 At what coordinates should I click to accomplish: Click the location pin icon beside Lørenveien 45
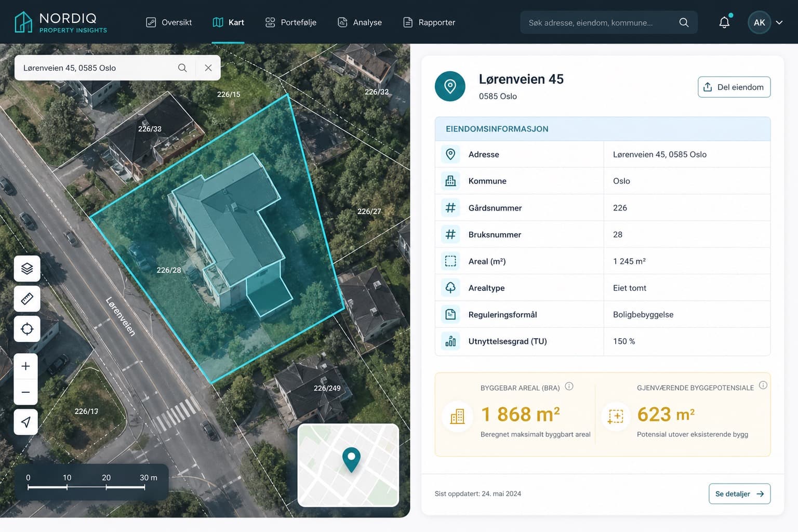tap(450, 86)
